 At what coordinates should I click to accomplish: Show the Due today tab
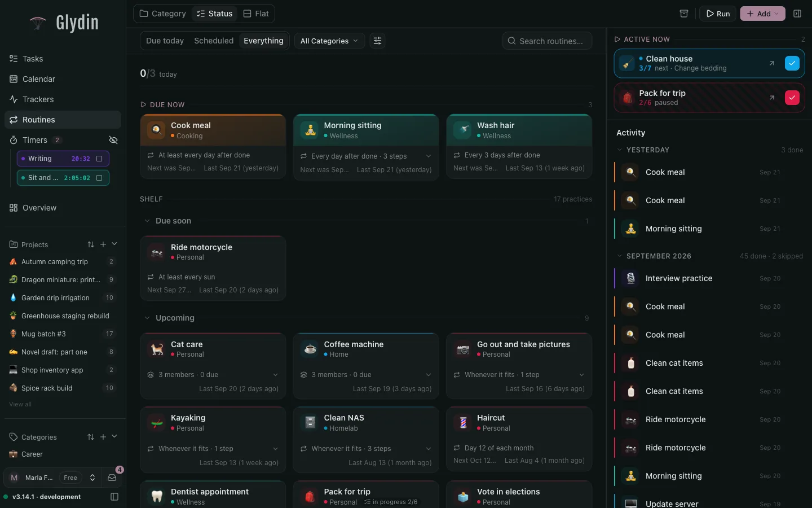[165, 41]
